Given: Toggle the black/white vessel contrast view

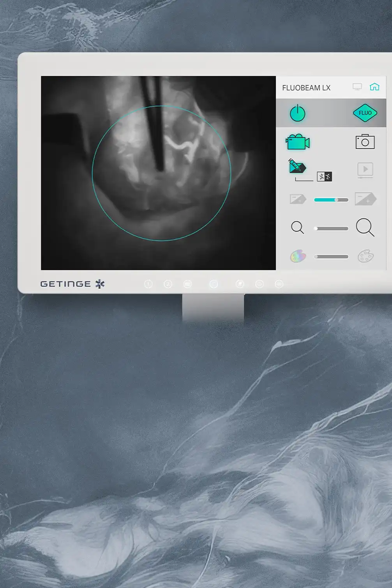Looking at the screenshot, I should click(x=324, y=177).
